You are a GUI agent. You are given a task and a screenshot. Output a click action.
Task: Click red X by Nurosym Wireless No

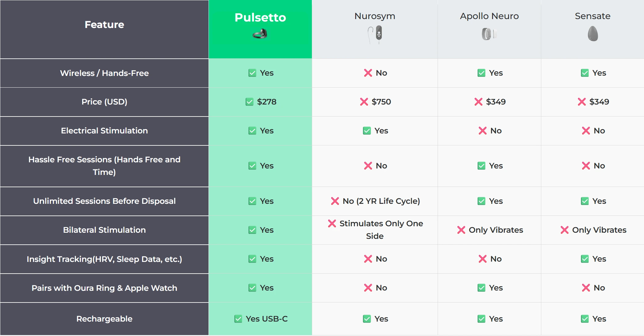click(368, 73)
